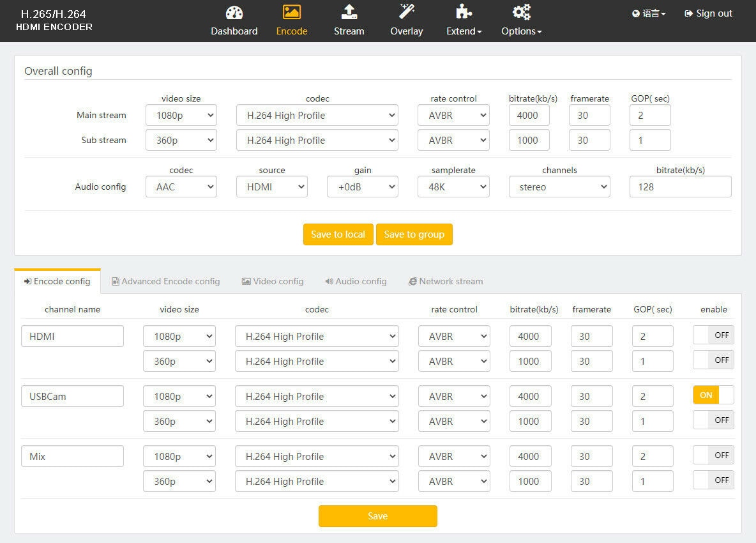Toggle HDMI 1080p stream enable switch
This screenshot has width=756, height=543.
(x=713, y=335)
